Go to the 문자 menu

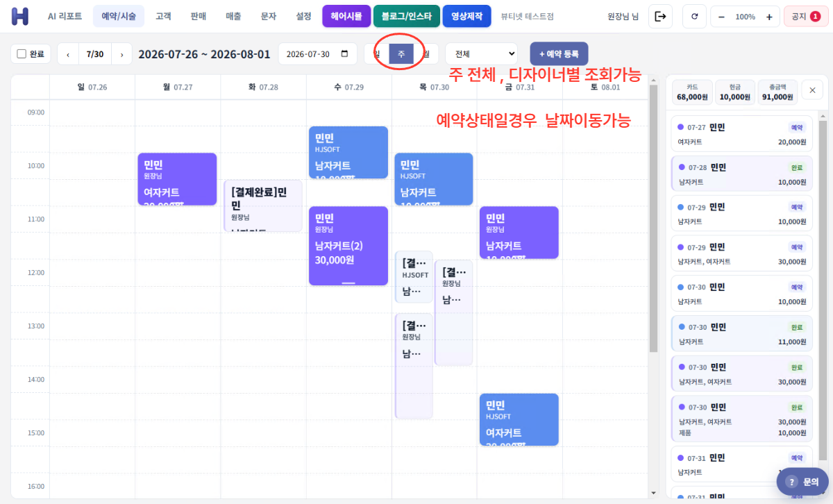click(x=269, y=15)
